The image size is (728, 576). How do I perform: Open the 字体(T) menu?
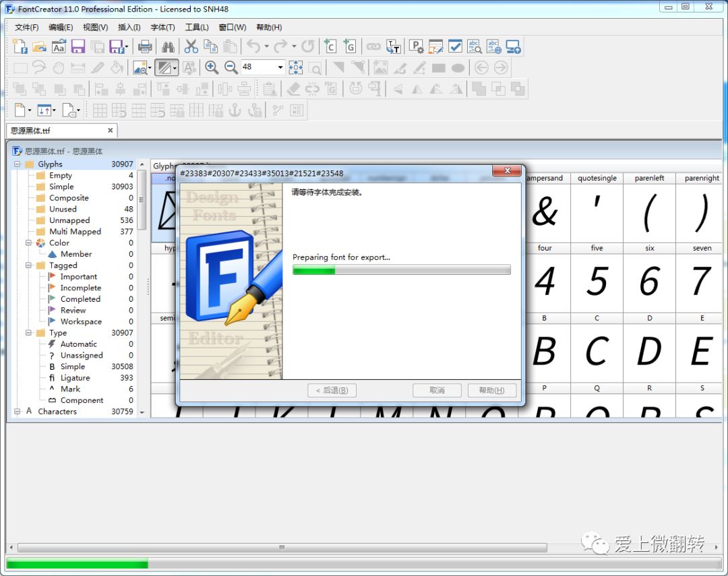(x=162, y=28)
